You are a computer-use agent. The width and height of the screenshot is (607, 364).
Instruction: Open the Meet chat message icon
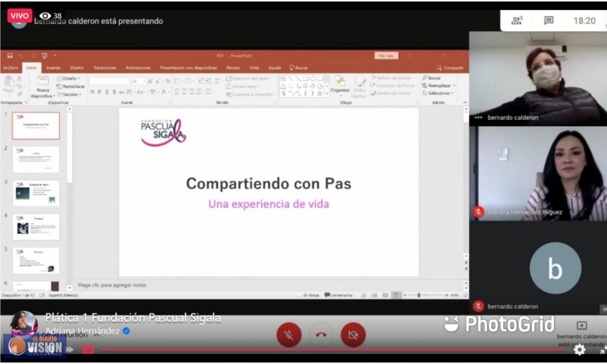tap(548, 20)
